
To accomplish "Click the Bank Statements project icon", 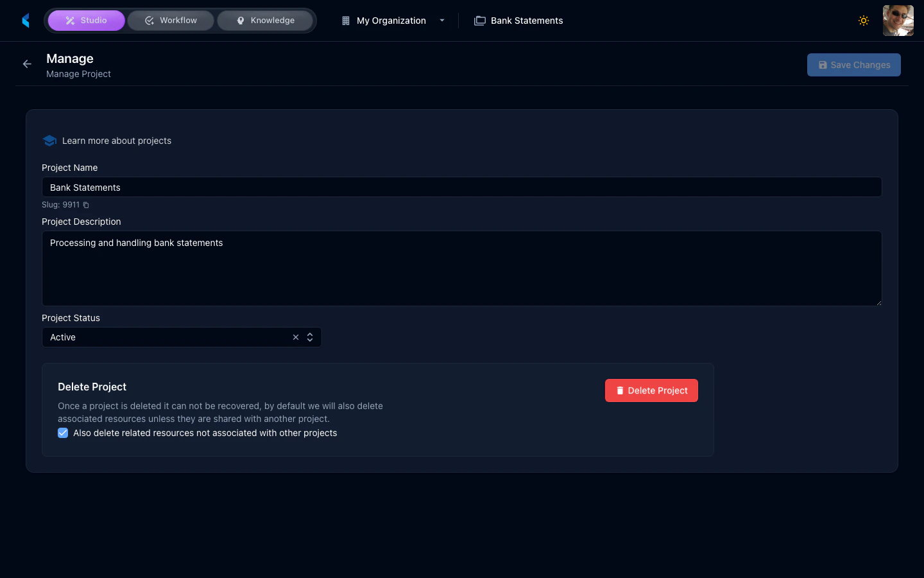I will (479, 20).
